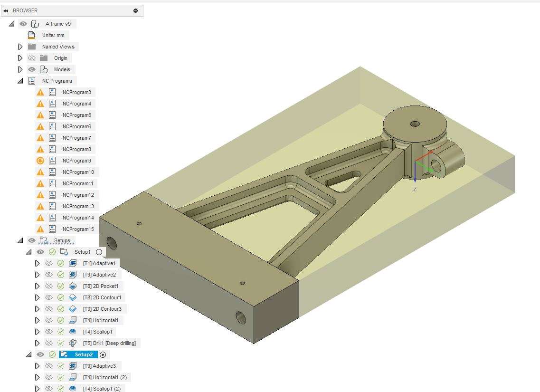This screenshot has width=540, height=392.
Task: Expand the Origin node
Action: [x=20, y=58]
